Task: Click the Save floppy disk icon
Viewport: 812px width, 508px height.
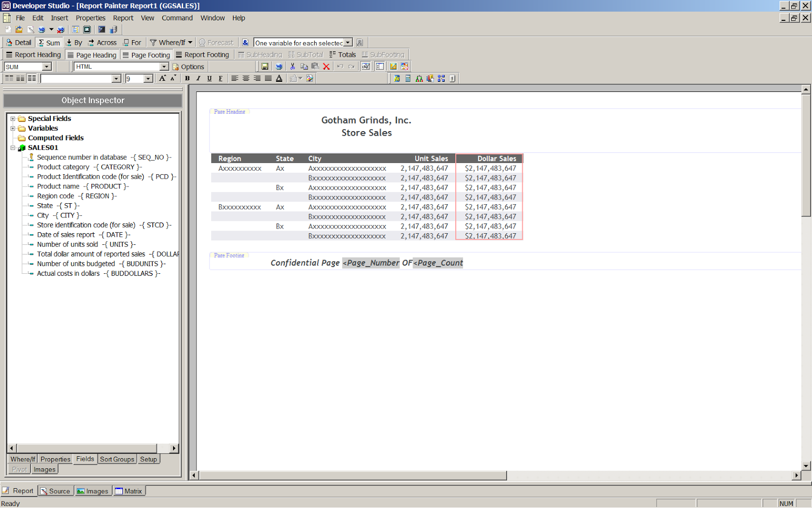Action: 264,67
